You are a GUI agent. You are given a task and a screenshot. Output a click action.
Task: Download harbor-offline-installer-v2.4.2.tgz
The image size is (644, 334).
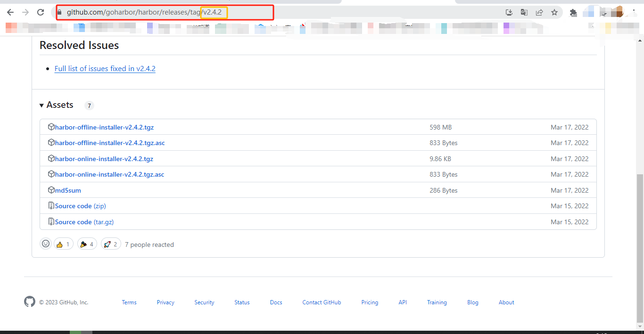[x=104, y=127]
